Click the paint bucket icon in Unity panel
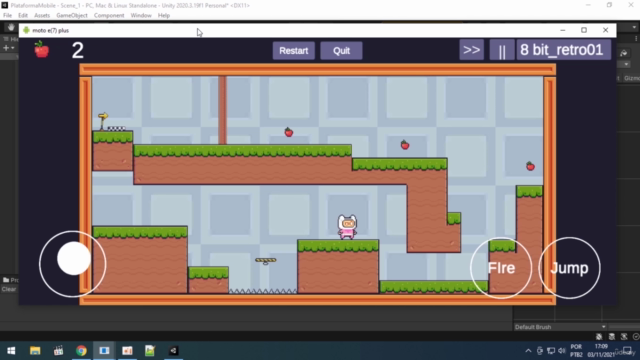Image resolution: width=640 pixels, height=360 pixels. click(624, 53)
